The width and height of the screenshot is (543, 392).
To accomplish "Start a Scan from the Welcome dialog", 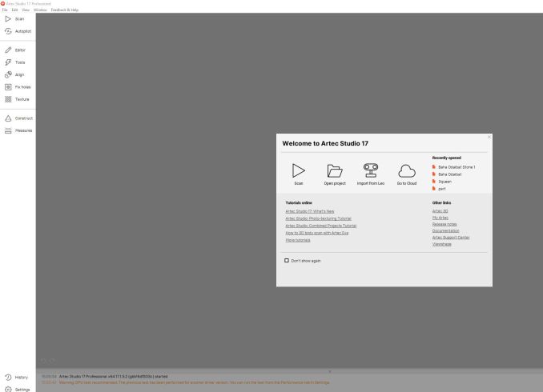I will click(299, 174).
